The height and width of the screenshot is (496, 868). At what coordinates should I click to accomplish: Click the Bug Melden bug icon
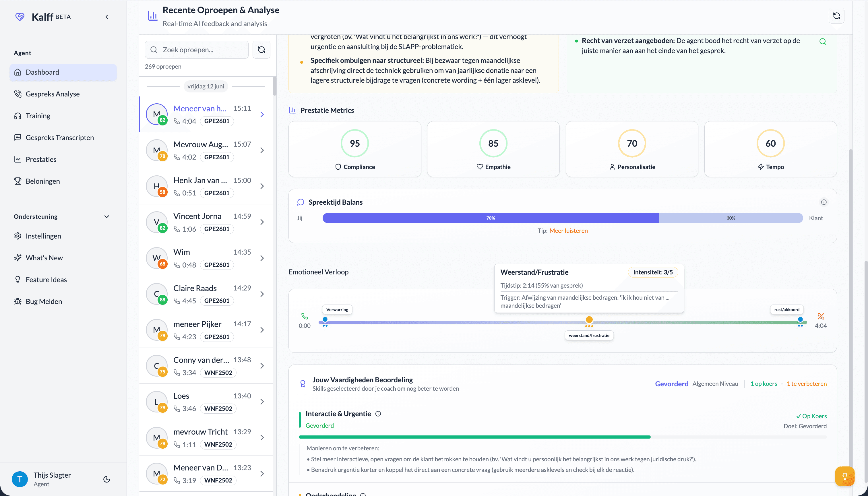coord(18,301)
